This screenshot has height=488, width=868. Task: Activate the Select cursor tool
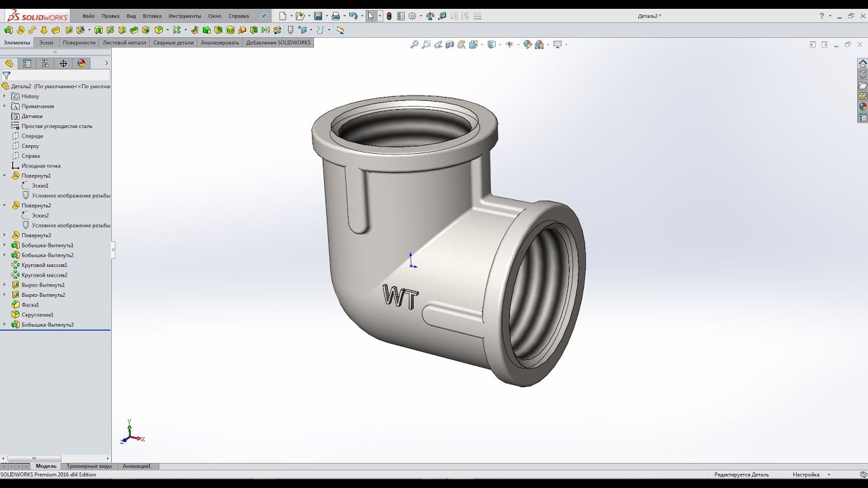[371, 16]
